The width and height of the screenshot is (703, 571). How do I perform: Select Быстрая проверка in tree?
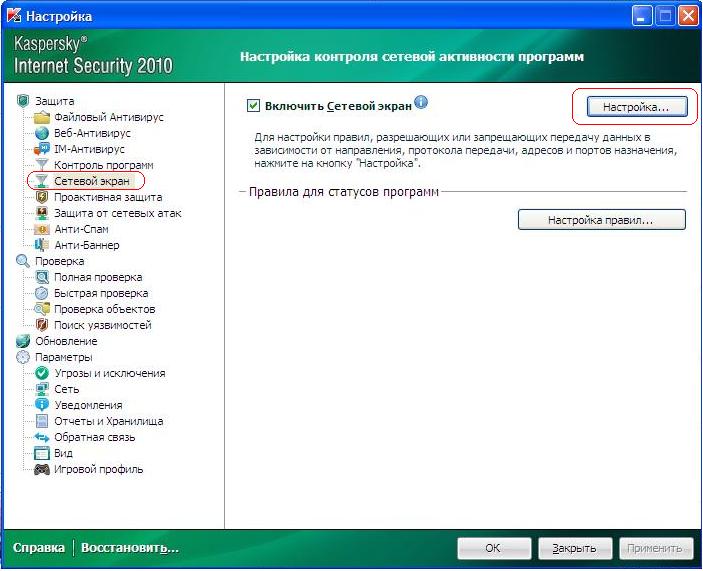pyautogui.click(x=101, y=293)
